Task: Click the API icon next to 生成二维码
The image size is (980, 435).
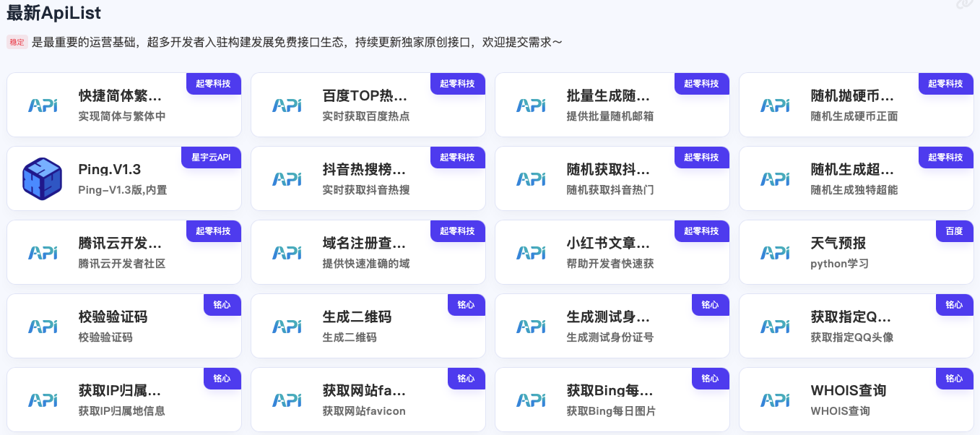Action: 287,326
